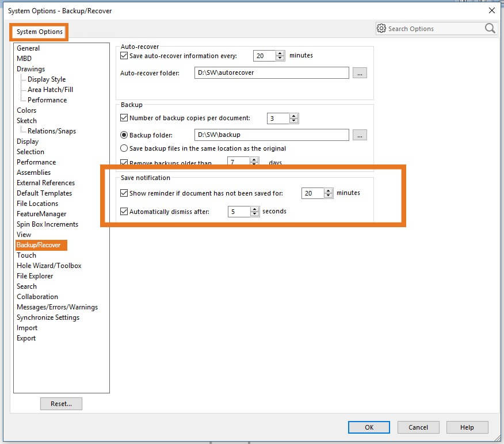
Task: Decrease number of backup copies using down arrow
Action: click(x=294, y=121)
